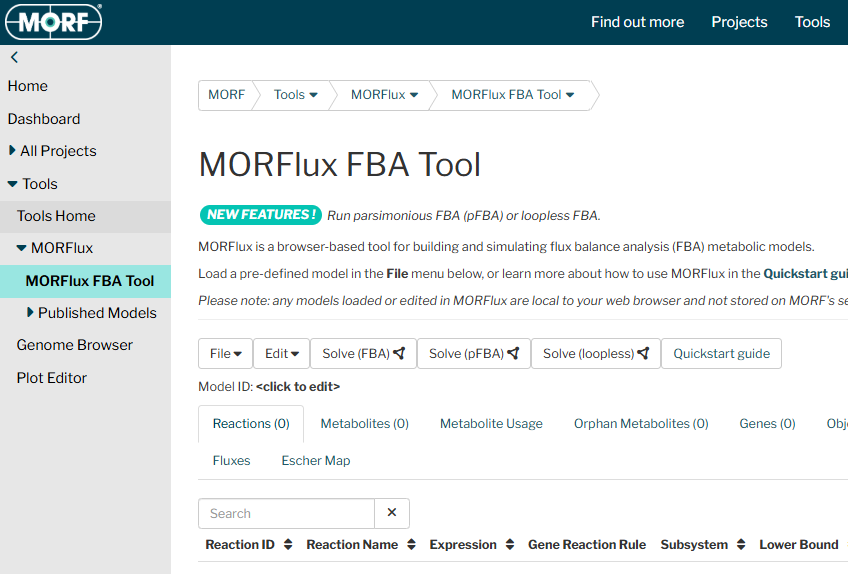Image resolution: width=848 pixels, height=574 pixels.
Task: Sort by Expression column arrows
Action: pos(509,545)
